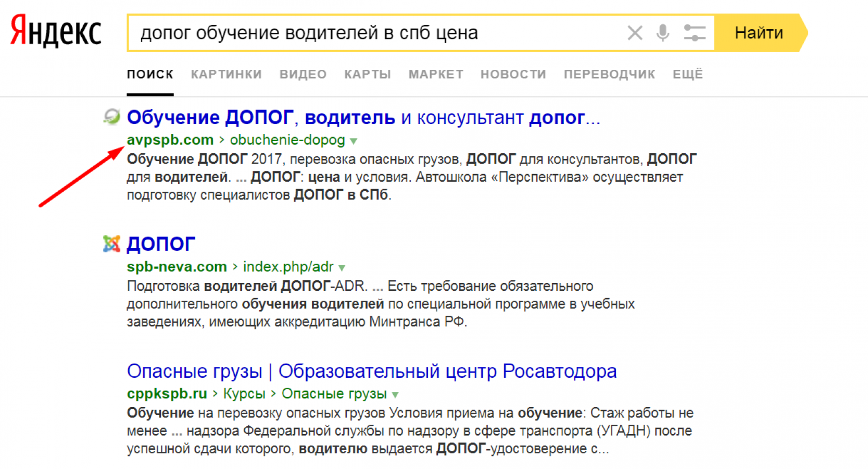The image size is (868, 469).
Task: Visit the spb-neva.com domain link
Action: [177, 267]
